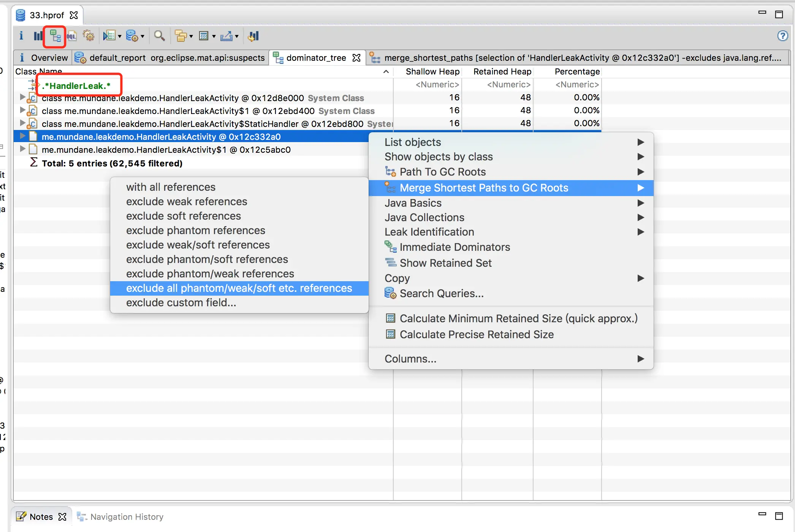Screen dimensions: 795x532
Task: Click the .*HandlerLeak.* class name filter field
Action: 77,85
